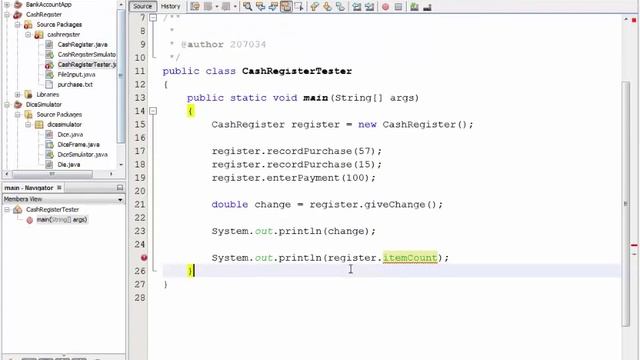
Task: Expand the Libraries node under CashRegister
Action: [18, 95]
